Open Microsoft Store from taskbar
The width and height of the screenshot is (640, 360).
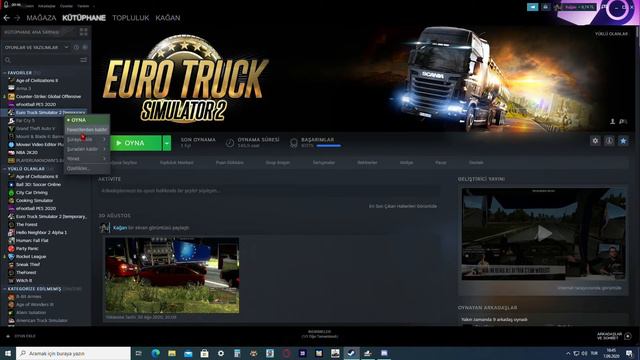tap(204, 353)
